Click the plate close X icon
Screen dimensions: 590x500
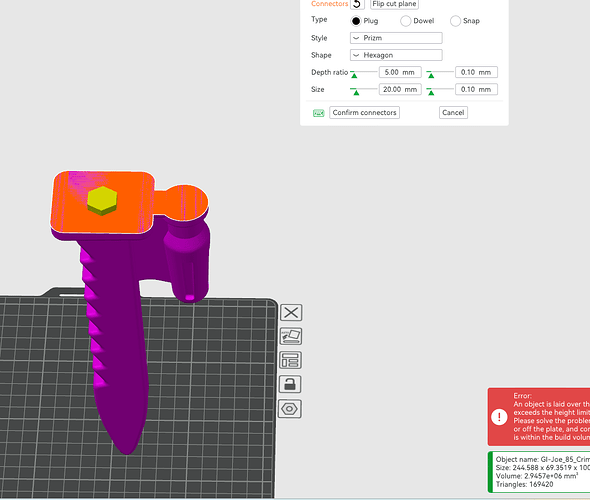(x=291, y=313)
